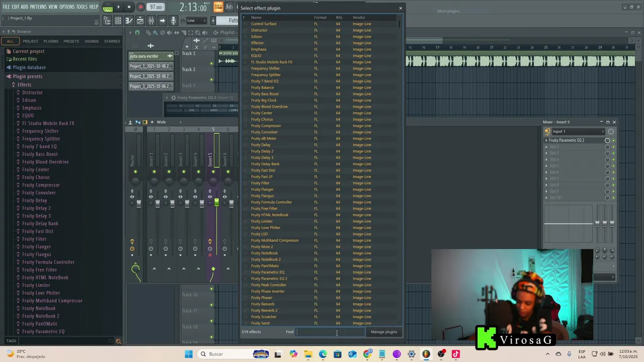Screen dimensions: 644x362
Task: Toggle Slot 10 enable LED in Mixer
Action: tap(613, 198)
